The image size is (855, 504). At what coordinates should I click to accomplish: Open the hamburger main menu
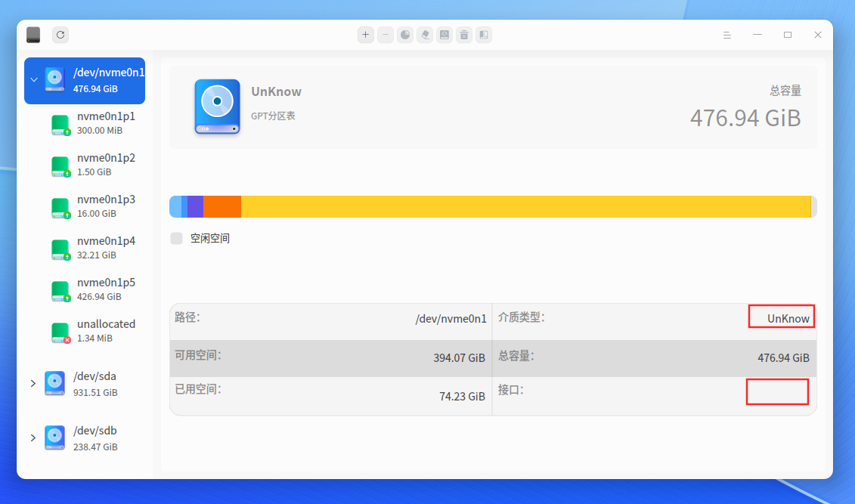[726, 35]
